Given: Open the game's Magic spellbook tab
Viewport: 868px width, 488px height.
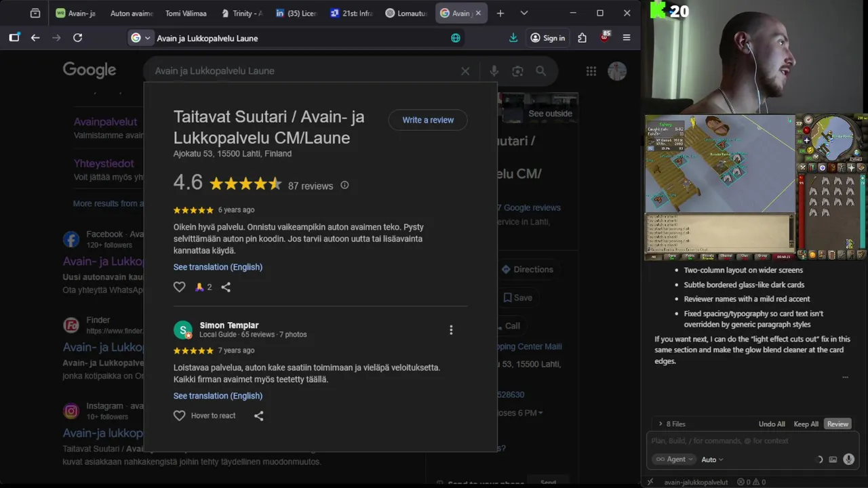Looking at the screenshot, I should (x=861, y=167).
